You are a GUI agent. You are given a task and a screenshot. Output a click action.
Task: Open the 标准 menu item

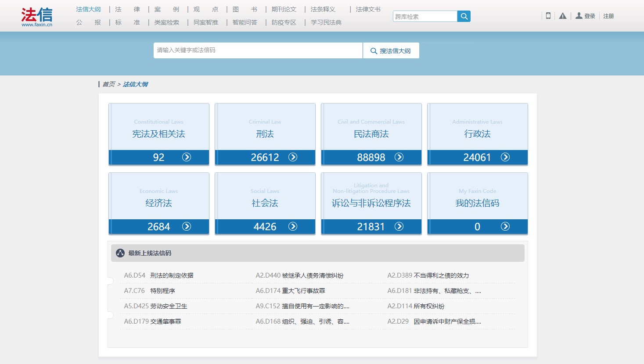127,22
